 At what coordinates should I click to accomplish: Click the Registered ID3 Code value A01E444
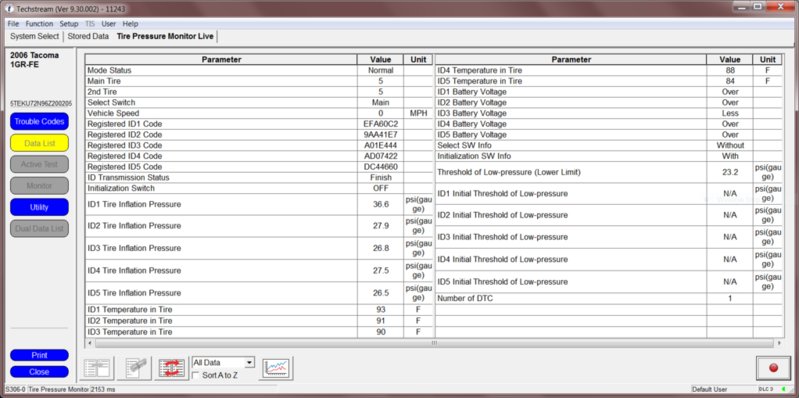click(x=380, y=145)
